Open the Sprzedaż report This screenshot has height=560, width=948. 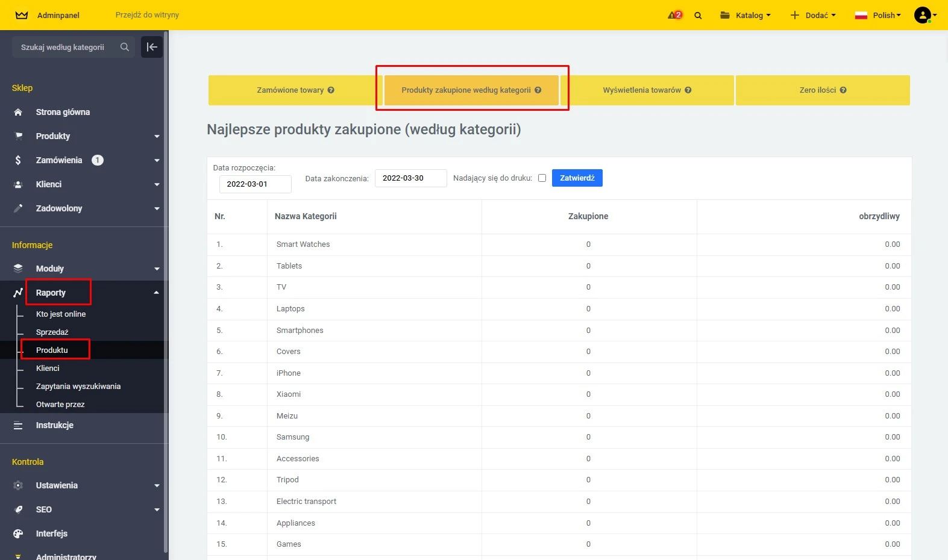coord(52,332)
